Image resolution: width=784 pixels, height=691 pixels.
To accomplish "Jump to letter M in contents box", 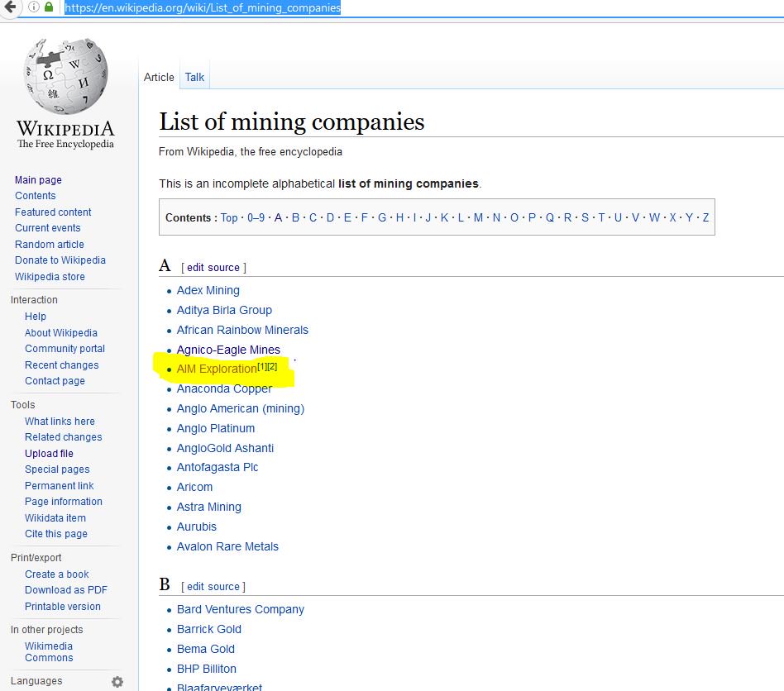I will 479,218.
